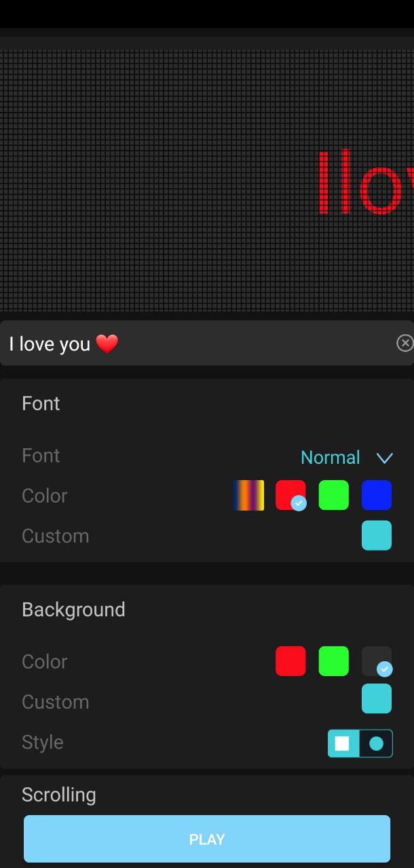Clear the text with the X icon
The height and width of the screenshot is (868, 414).
point(404,343)
